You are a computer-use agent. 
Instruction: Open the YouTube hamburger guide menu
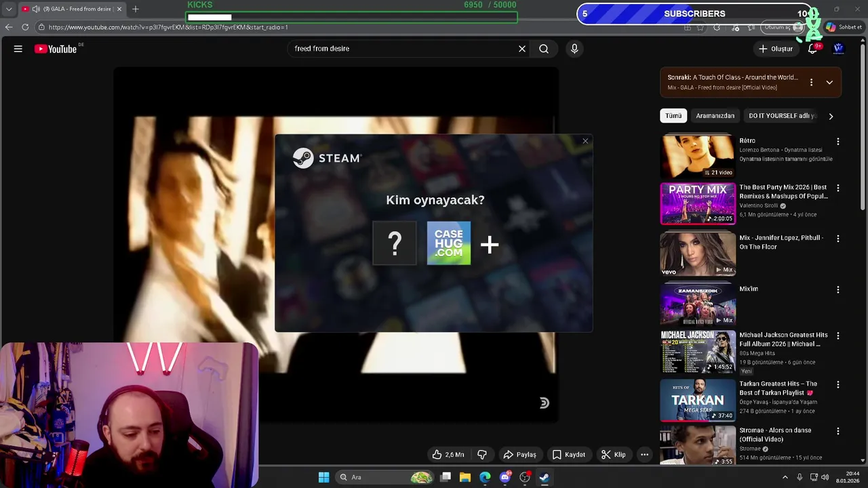pyautogui.click(x=18, y=49)
